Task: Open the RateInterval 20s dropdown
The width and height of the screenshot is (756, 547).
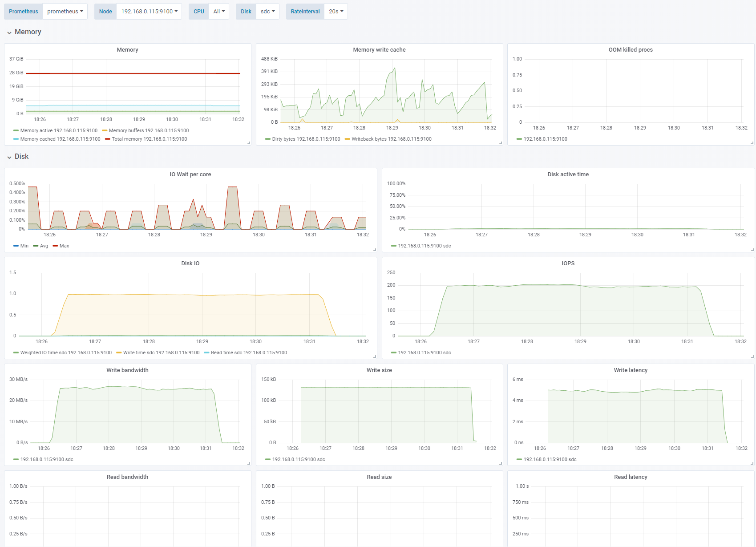Action: coord(336,12)
